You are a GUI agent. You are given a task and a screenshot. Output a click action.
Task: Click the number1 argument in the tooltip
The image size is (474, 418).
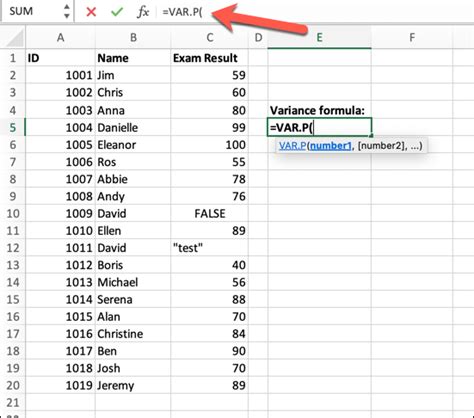tap(331, 146)
